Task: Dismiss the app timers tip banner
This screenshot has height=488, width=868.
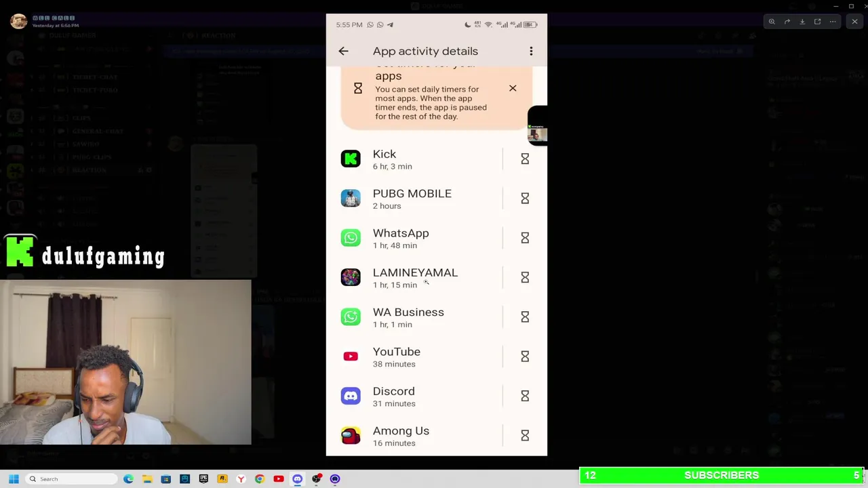Action: click(513, 88)
